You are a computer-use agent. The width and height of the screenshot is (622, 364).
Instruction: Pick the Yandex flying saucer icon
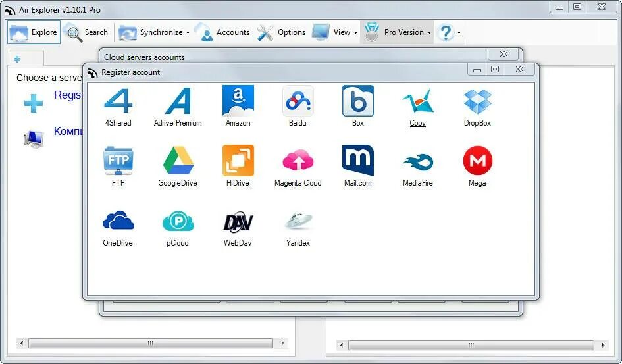pyautogui.click(x=298, y=221)
